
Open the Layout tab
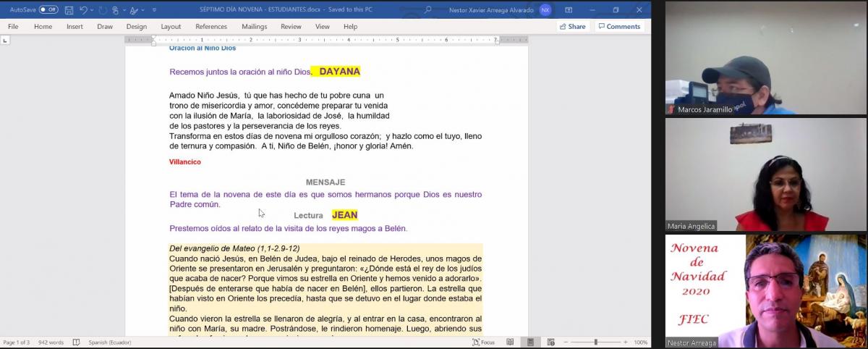(171, 27)
